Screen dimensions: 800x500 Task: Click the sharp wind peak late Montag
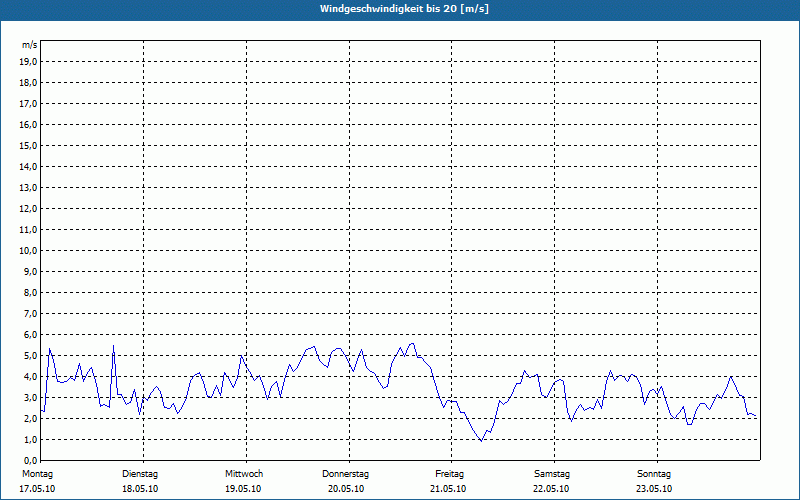[113, 346]
